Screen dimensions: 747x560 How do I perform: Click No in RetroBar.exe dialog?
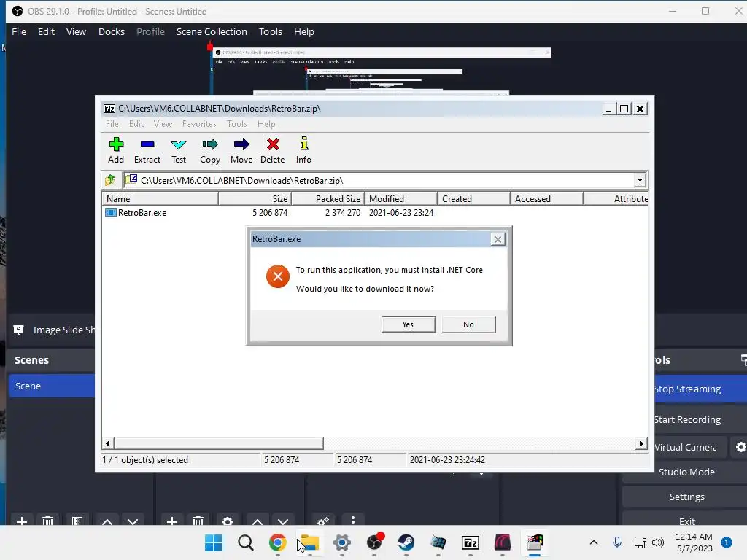click(x=468, y=324)
